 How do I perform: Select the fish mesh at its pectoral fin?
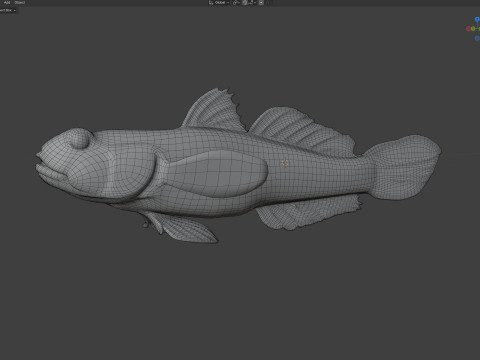point(217,173)
